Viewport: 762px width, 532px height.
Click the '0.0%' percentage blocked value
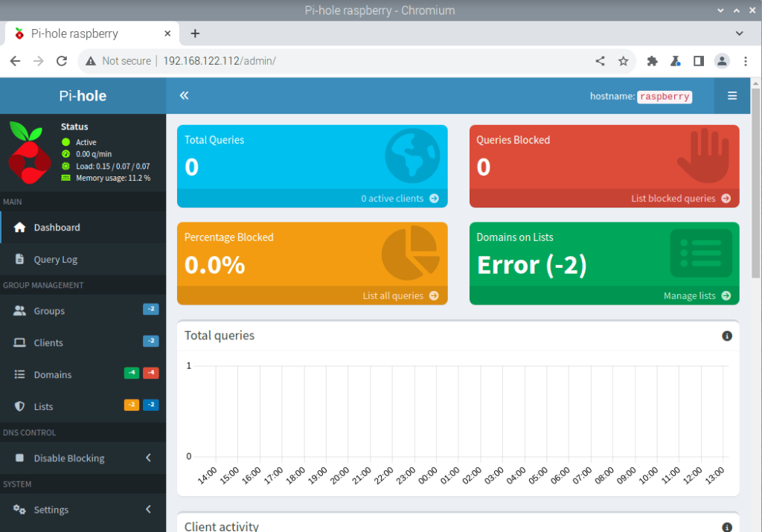click(215, 265)
